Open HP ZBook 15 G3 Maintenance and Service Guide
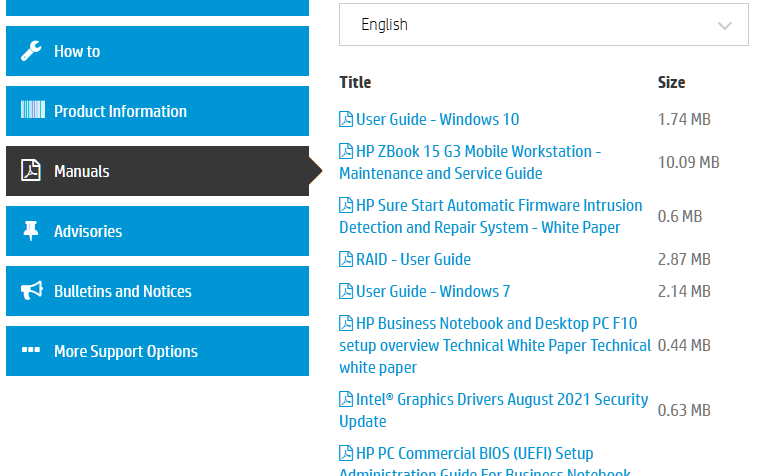The width and height of the screenshot is (779, 476). point(470,162)
